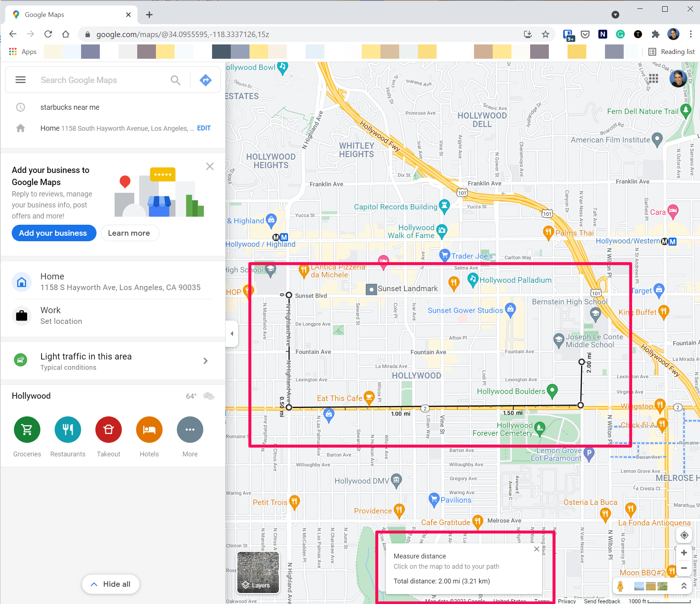
Task: Open the Apps bookmarks shortcut
Action: pos(23,52)
